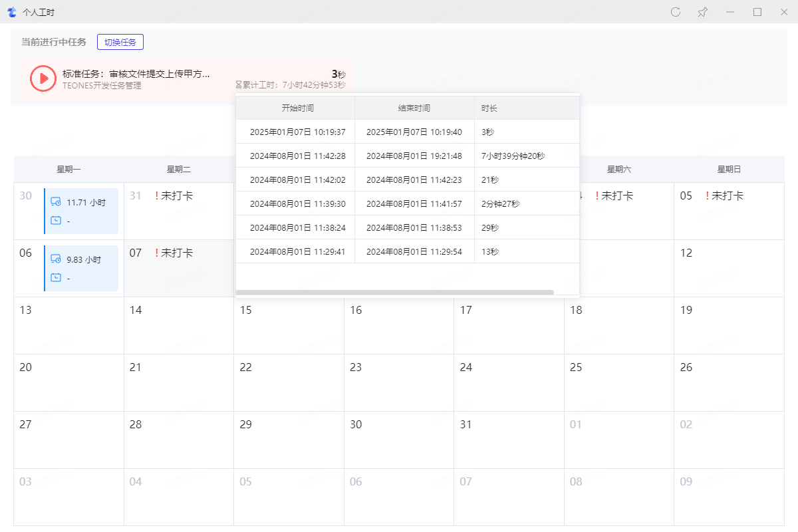Click the 结束时间 column header

414,108
